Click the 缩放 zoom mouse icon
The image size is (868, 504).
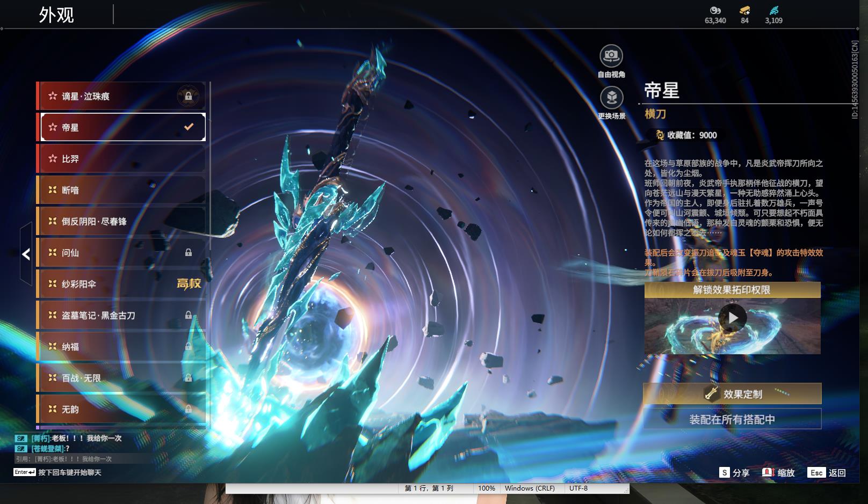click(x=768, y=472)
